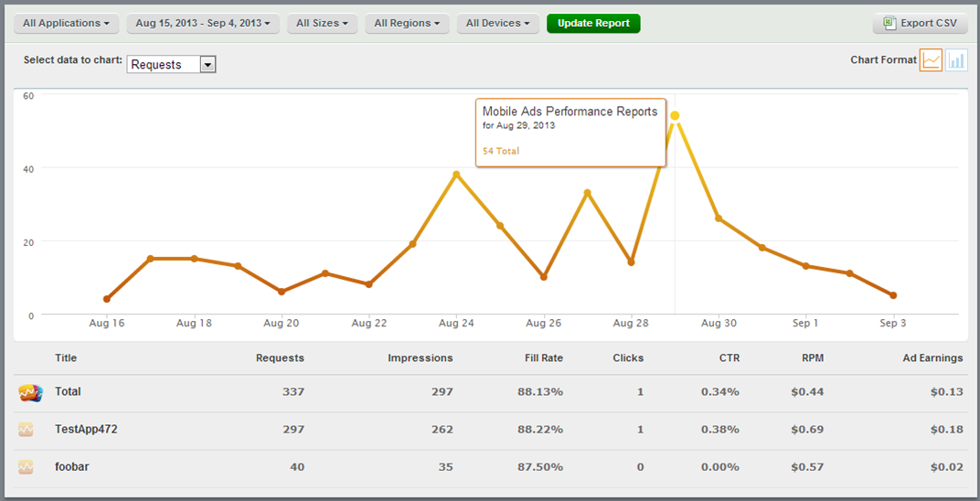Screen dimensions: 980x501
Task: Export report with Export CSV button
Action: [x=920, y=23]
